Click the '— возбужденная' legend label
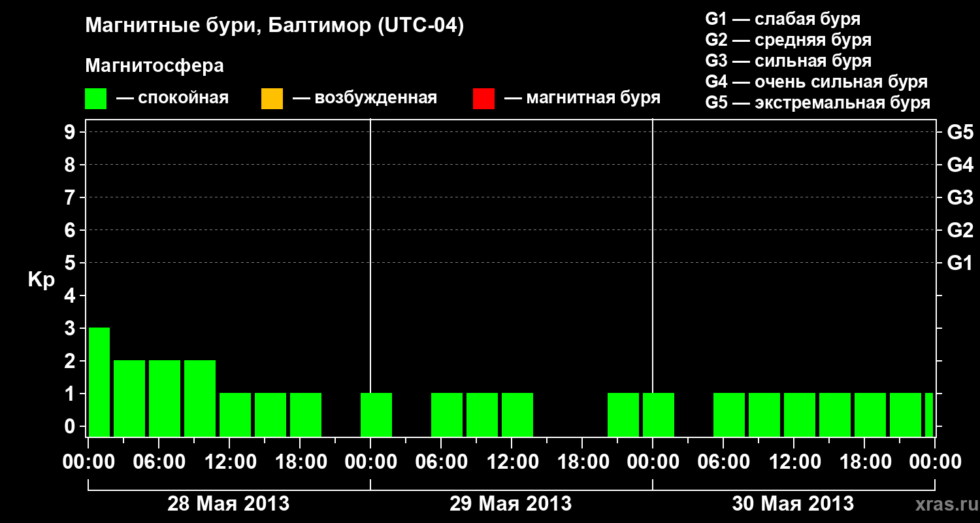 tap(365, 98)
